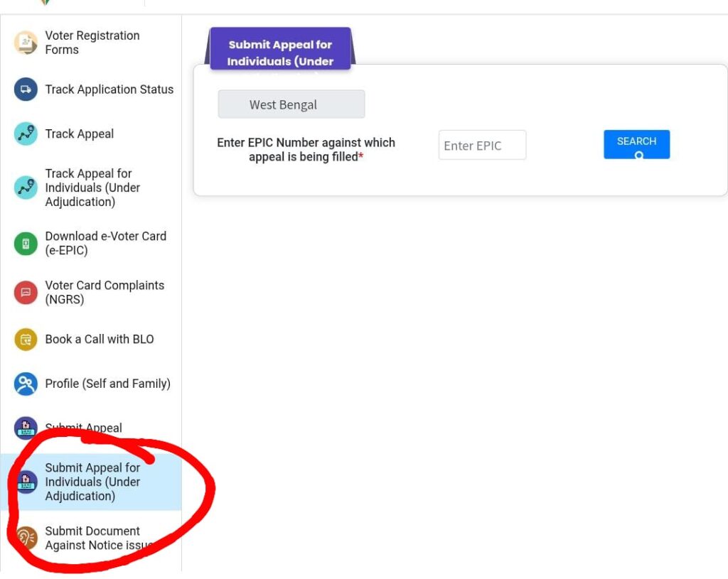728x579 pixels.
Task: Open Submit Appeal sidebar entry
Action: pos(83,428)
